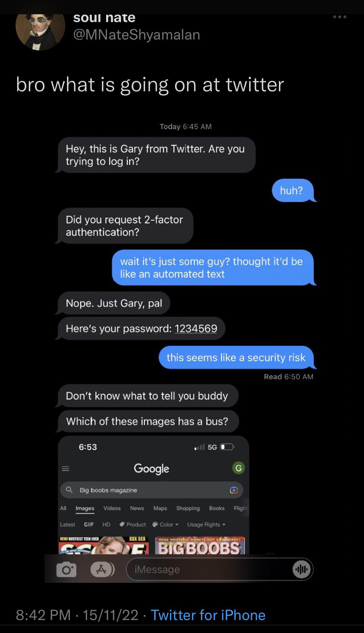Expand the Color filter dropdown
This screenshot has height=633, width=364.
165,525
